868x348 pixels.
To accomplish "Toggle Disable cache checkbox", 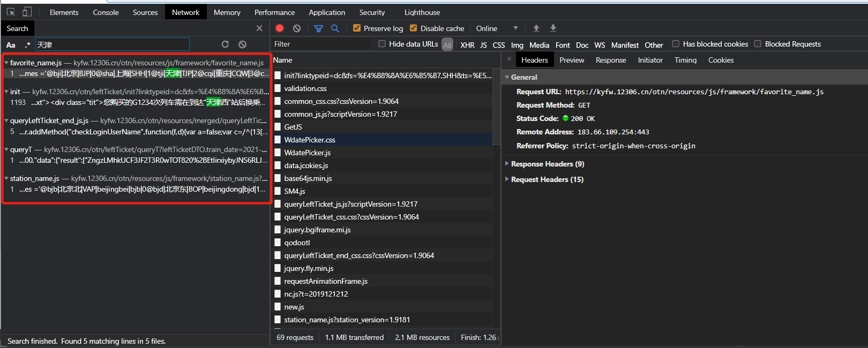I will pos(413,28).
